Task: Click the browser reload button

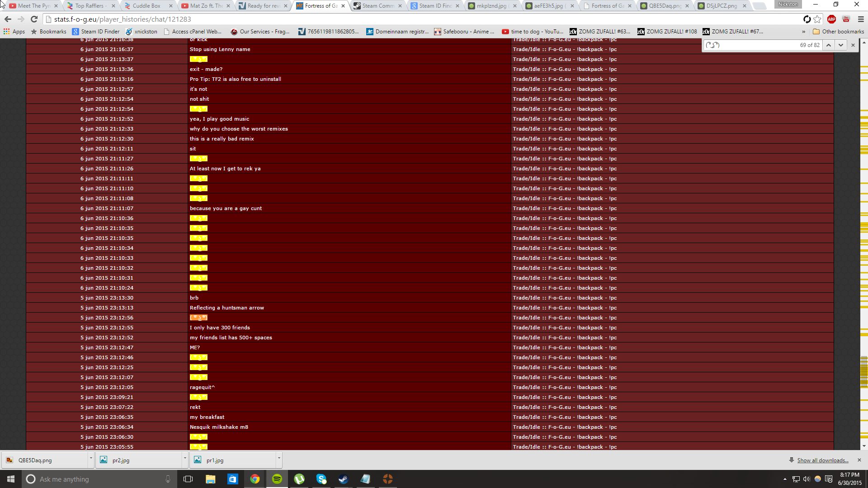Action: [x=34, y=19]
